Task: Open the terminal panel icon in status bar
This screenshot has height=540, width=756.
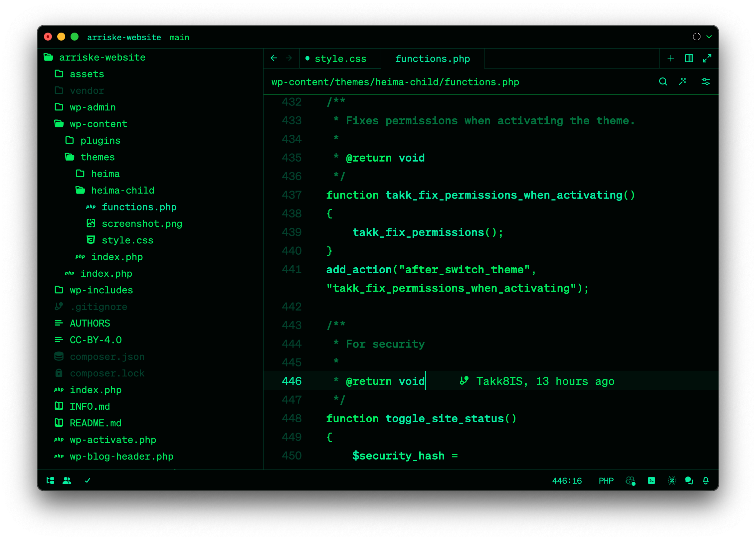Action: tap(652, 480)
